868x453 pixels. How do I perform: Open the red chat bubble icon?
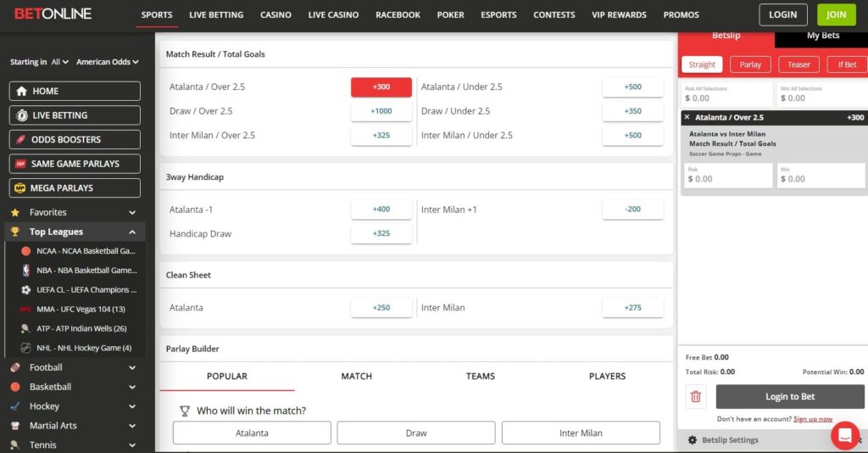(844, 435)
